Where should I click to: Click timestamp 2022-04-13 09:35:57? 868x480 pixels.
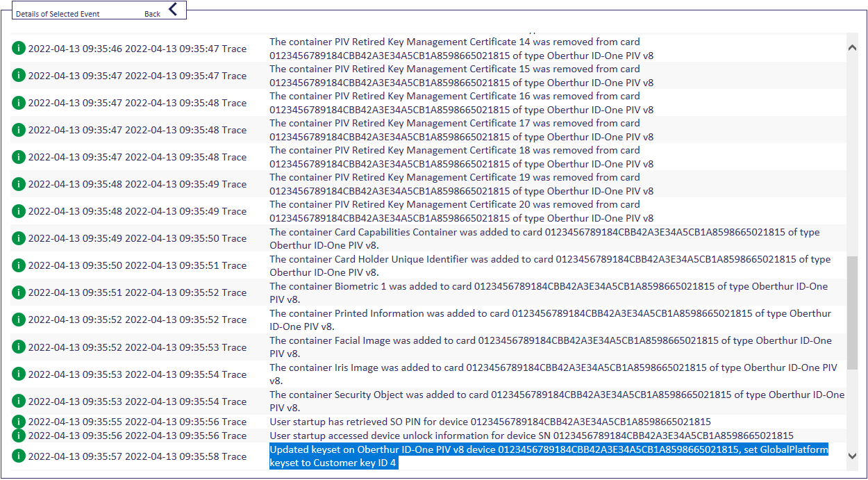pos(75,456)
